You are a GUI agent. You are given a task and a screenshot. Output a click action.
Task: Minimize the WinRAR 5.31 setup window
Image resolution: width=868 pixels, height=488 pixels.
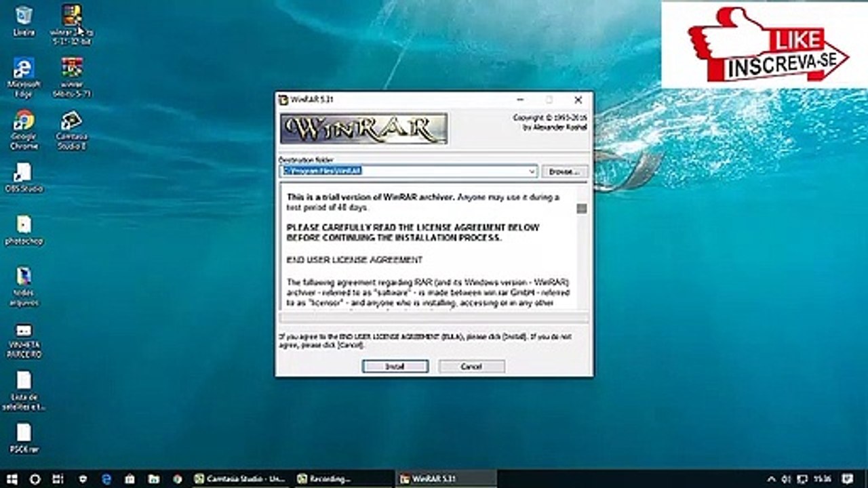pos(519,100)
